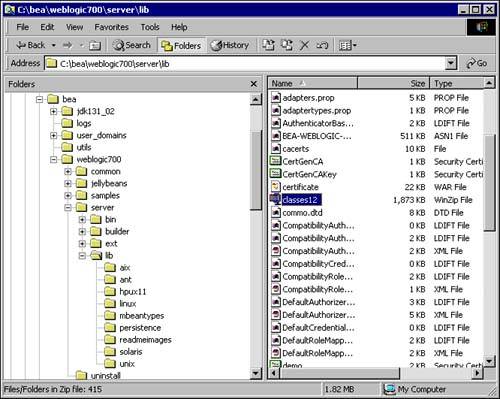Collapse the weblogic700 folder node
Screen dimensions: 500x399
point(53,160)
